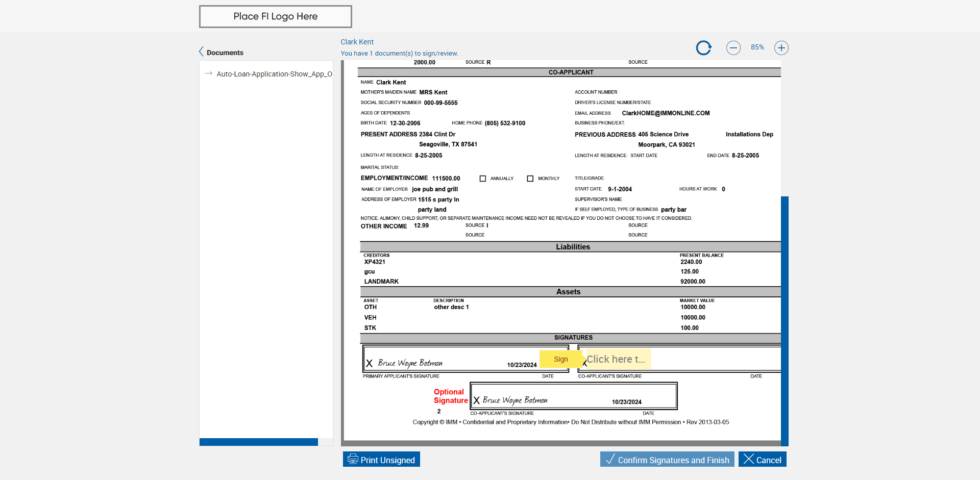Image resolution: width=980 pixels, height=480 pixels.
Task: Click the Installations Dep text
Action: [749, 135]
